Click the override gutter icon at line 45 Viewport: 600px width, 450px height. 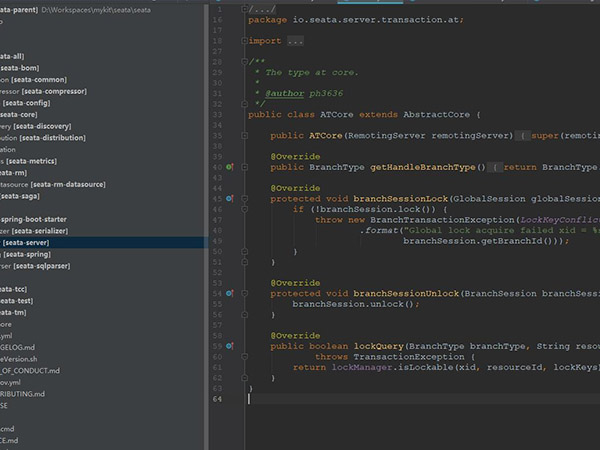(x=229, y=198)
